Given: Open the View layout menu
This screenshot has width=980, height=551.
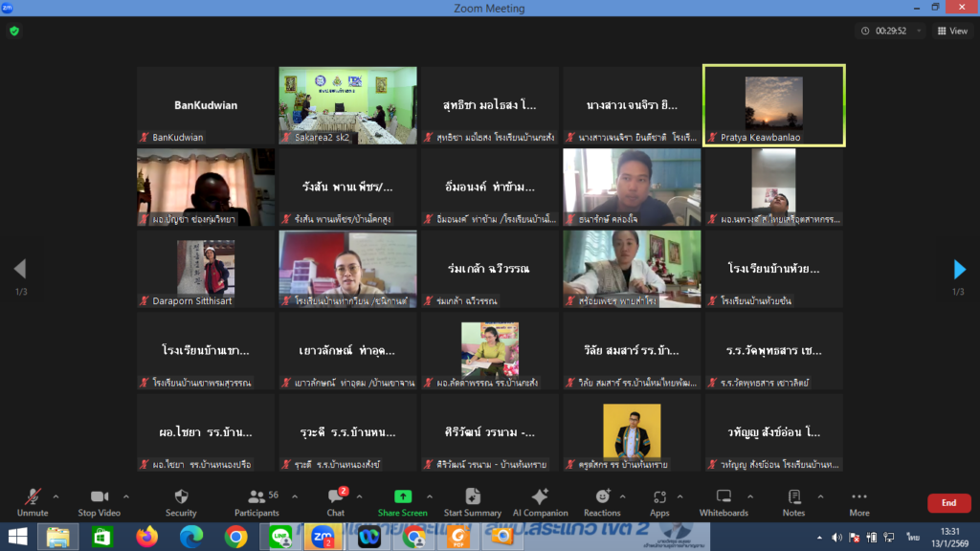Looking at the screenshot, I should [952, 31].
